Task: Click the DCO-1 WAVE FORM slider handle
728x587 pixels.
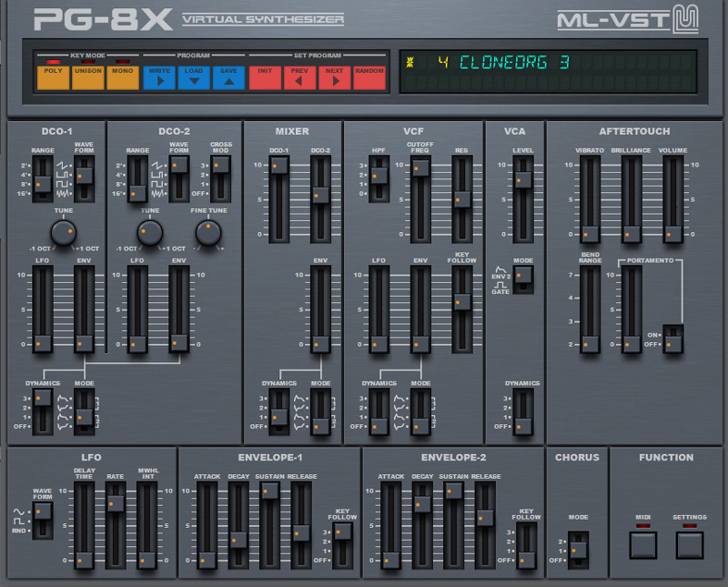Action: click(85, 176)
